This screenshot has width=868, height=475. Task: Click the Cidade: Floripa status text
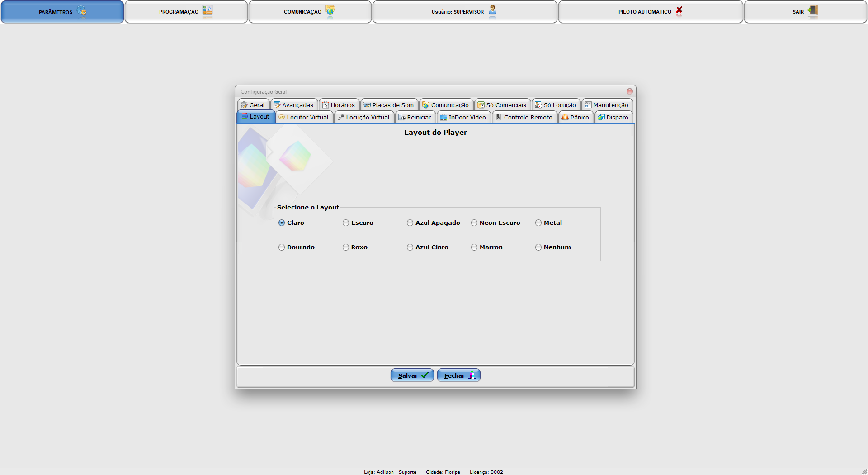pos(443,472)
